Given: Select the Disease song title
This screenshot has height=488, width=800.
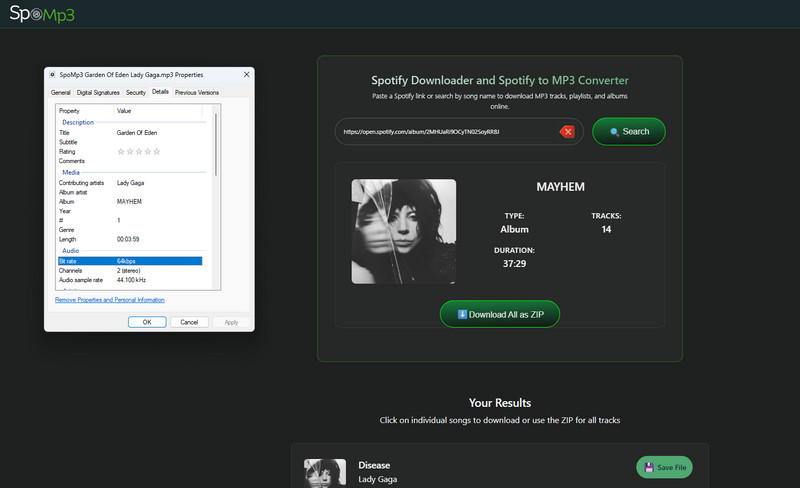Looking at the screenshot, I should pos(374,465).
